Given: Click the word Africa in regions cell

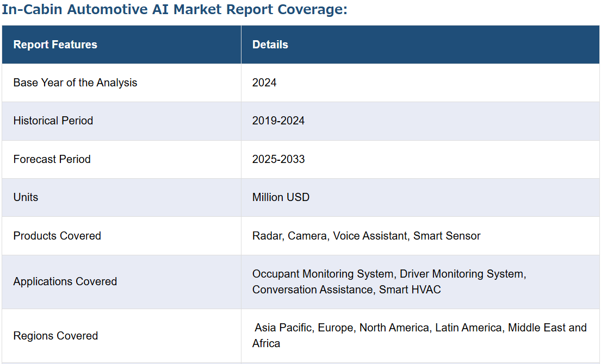Looking at the screenshot, I should (x=266, y=343).
